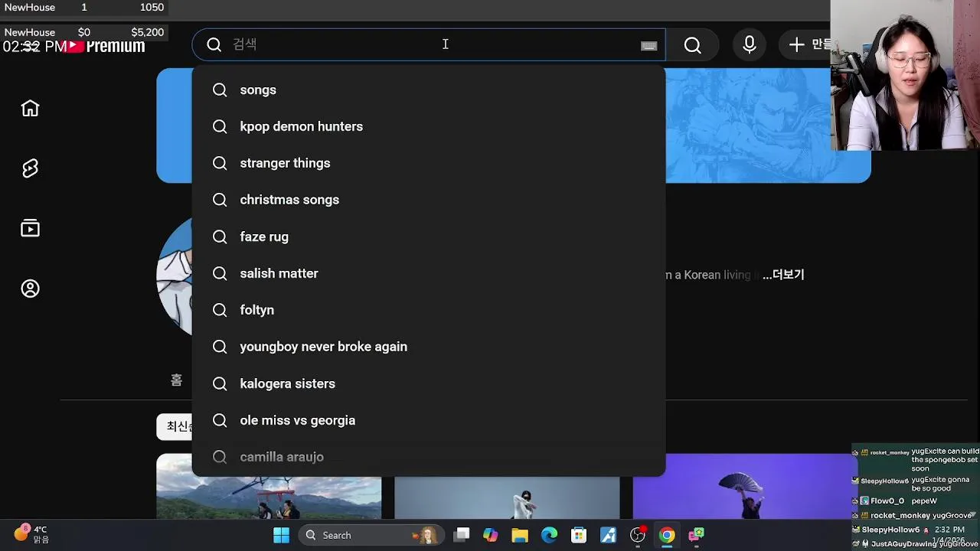Viewport: 980px width, 551px height.
Task: Open the weather widget showing 4°C
Action: point(32,534)
